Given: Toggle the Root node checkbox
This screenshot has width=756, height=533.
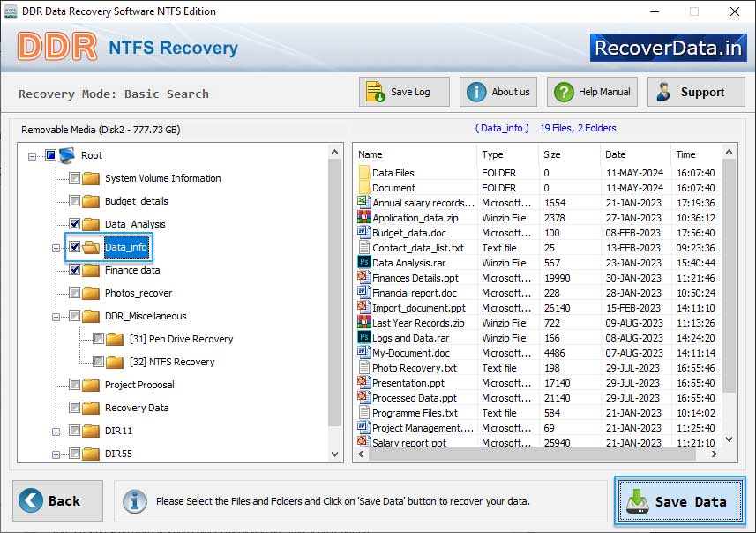Looking at the screenshot, I should (50, 155).
